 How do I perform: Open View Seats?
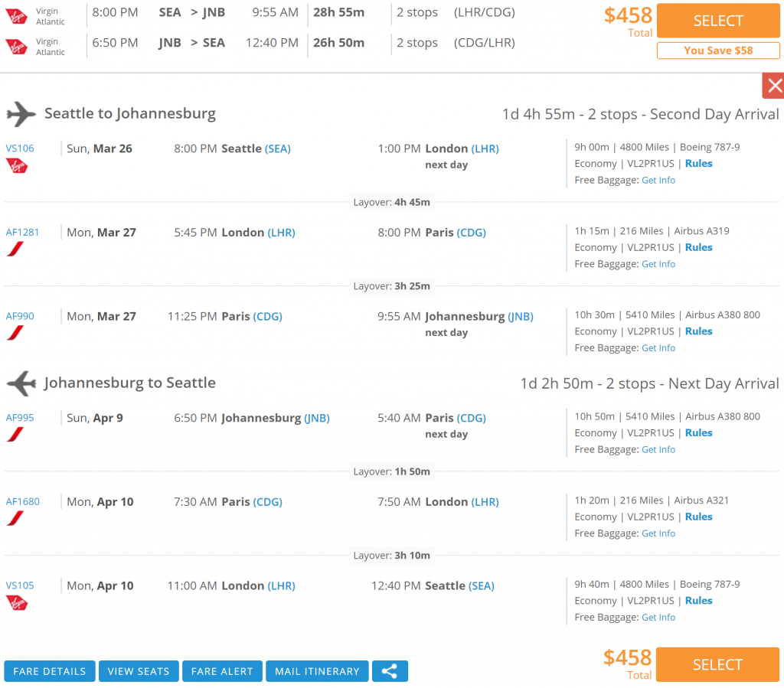tap(139, 671)
